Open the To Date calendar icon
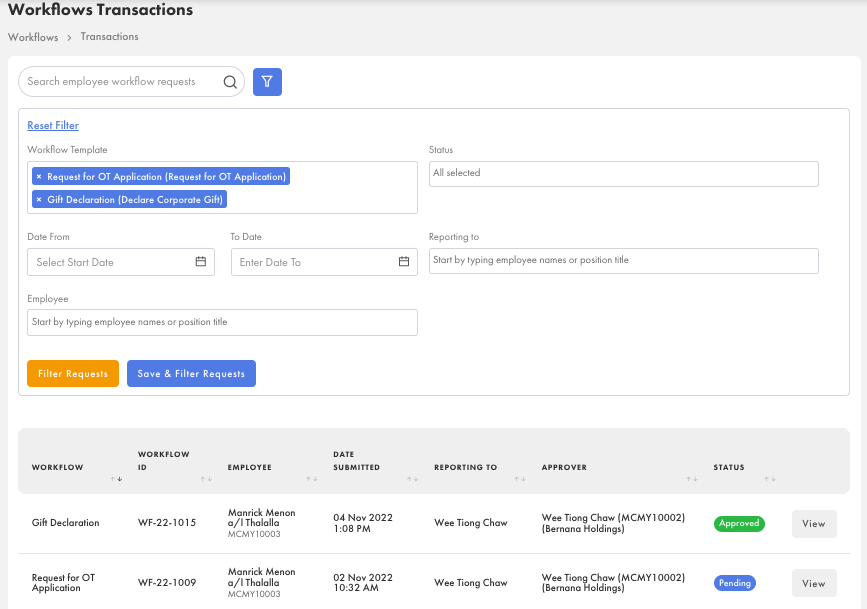This screenshot has width=867, height=609. (x=404, y=262)
